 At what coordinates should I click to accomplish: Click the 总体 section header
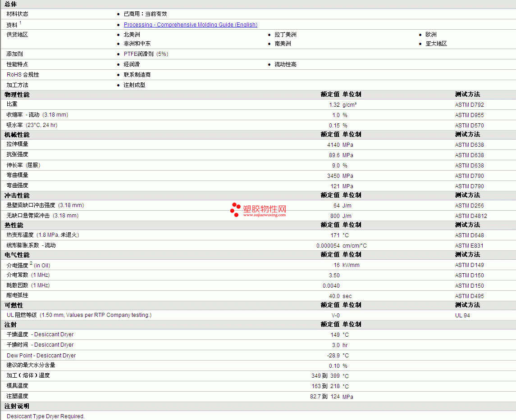[10, 4]
